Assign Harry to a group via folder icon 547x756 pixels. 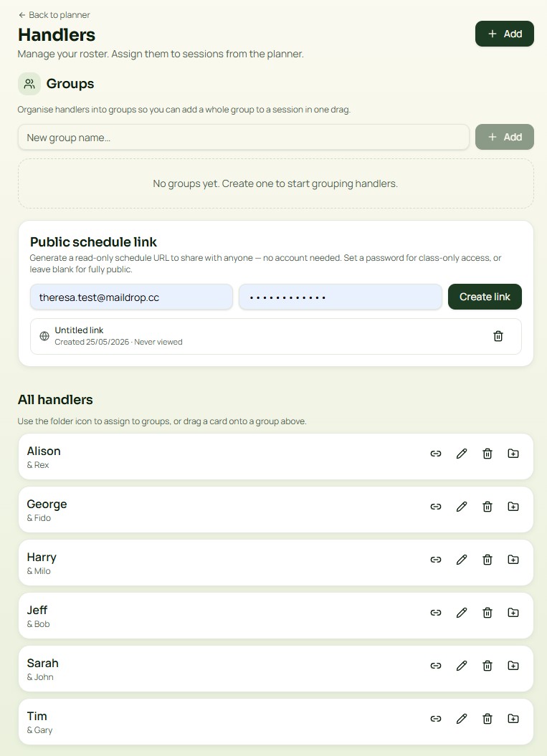(x=513, y=559)
